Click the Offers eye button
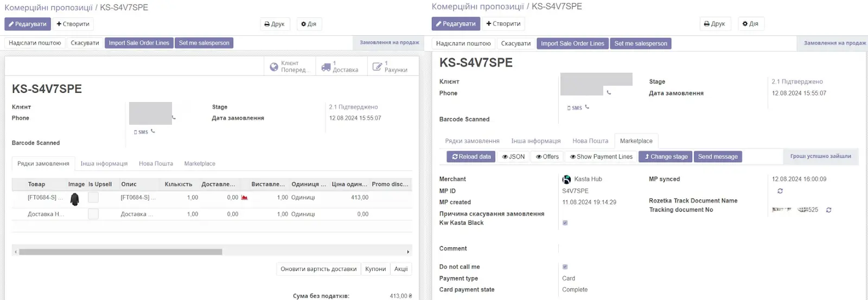The height and width of the screenshot is (300, 868). 547,157
